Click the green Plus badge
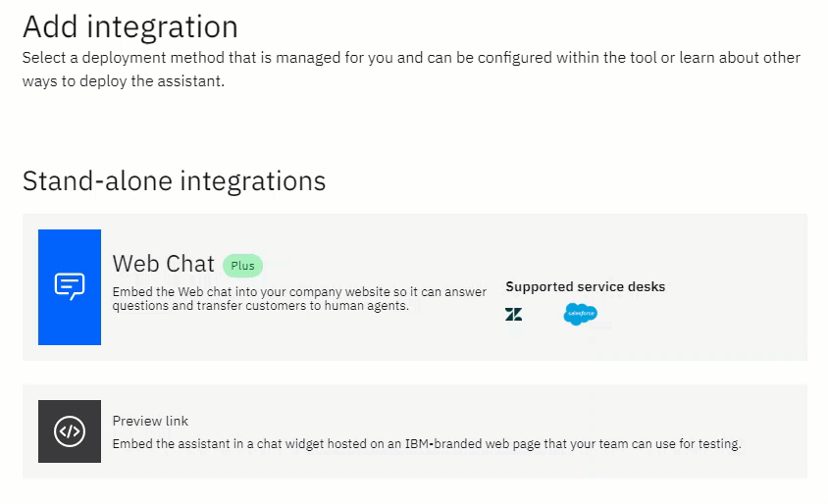This screenshot has height=504, width=828. pyautogui.click(x=242, y=266)
